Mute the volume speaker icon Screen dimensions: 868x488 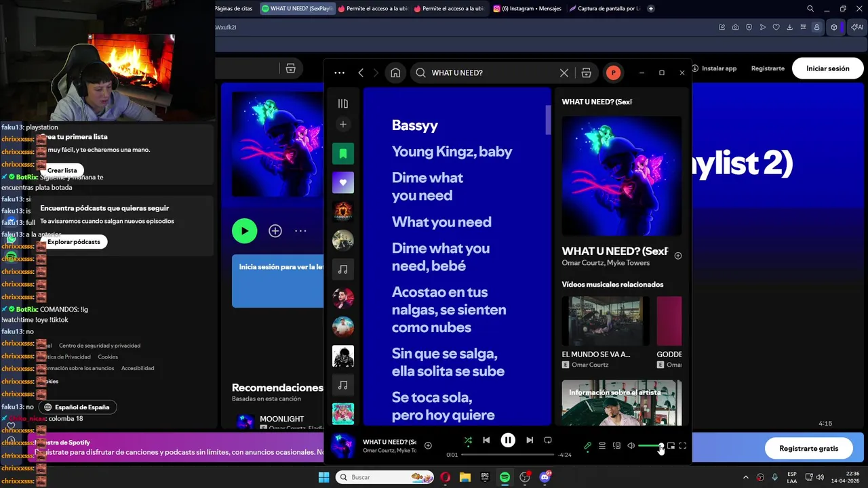click(631, 445)
